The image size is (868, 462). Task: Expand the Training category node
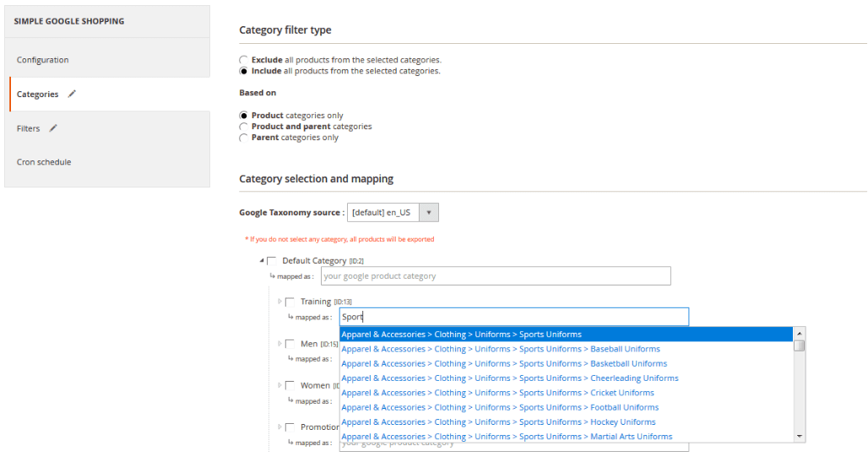(x=280, y=302)
